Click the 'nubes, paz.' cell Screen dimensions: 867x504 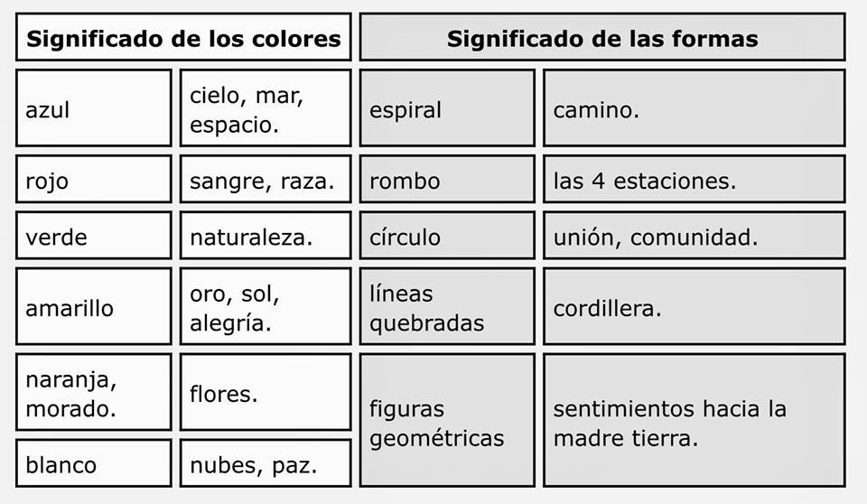pyautogui.click(x=266, y=463)
